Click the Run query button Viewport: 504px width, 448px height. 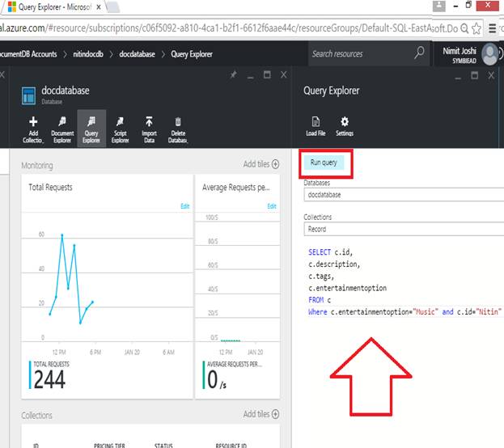click(x=324, y=163)
